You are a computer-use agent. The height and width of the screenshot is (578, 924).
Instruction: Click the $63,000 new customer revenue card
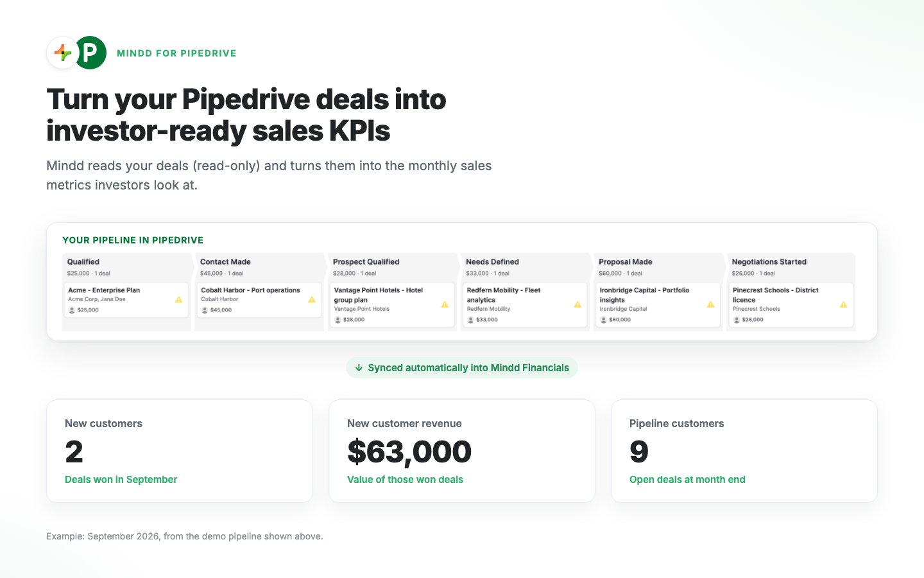[x=462, y=451]
